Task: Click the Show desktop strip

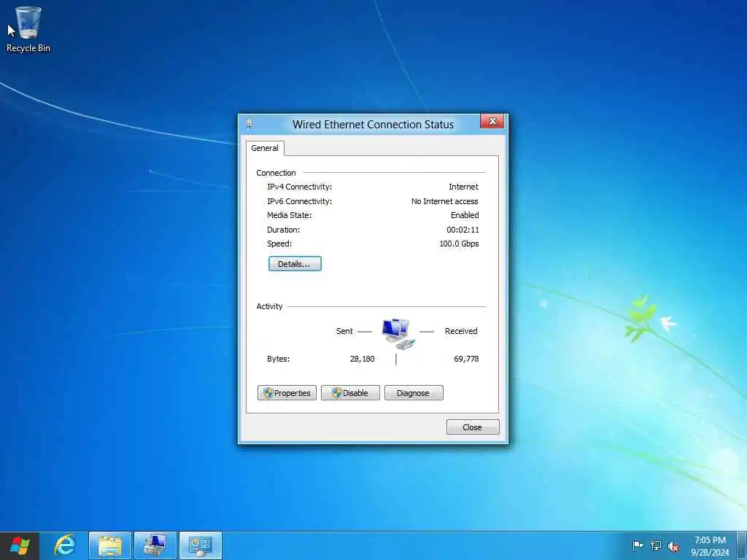Action: (742, 546)
